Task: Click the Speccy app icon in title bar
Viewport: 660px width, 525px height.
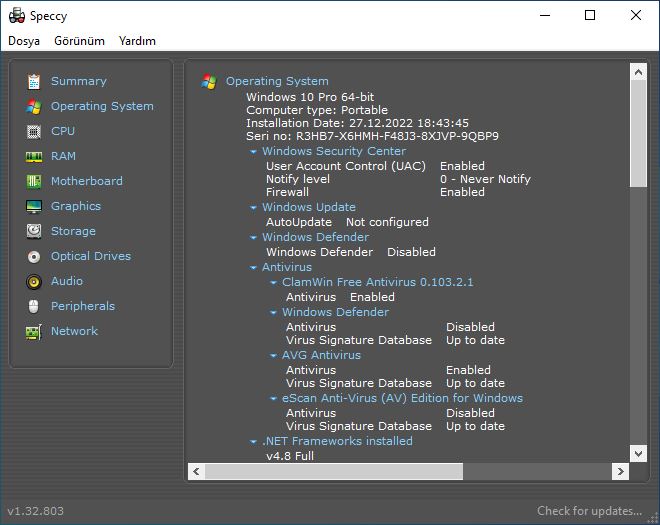Action: (17, 16)
